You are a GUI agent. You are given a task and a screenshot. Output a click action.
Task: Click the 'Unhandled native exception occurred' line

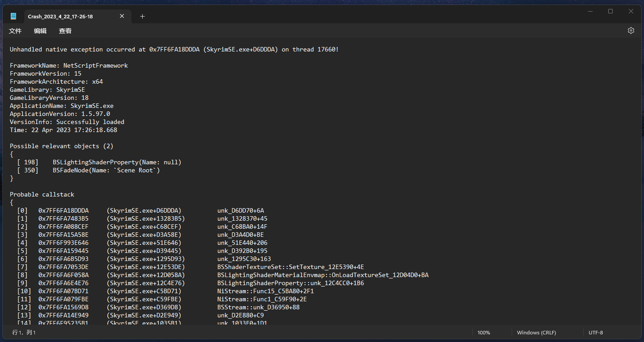[174, 49]
